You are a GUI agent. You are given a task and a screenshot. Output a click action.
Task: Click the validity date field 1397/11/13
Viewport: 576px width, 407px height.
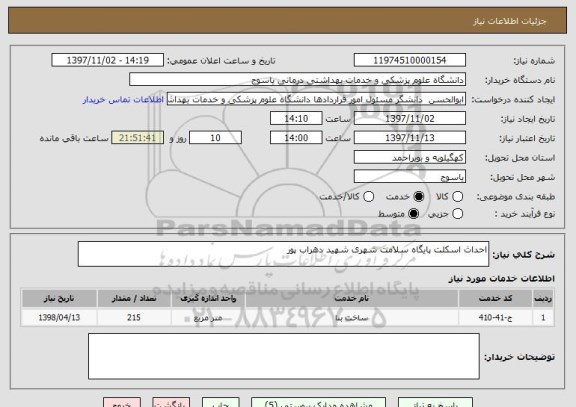coord(410,138)
